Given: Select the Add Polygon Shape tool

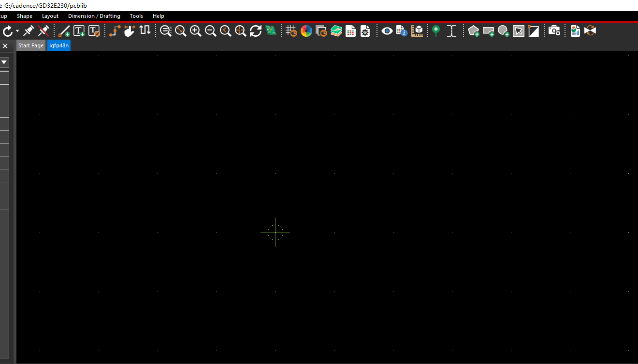Looking at the screenshot, I should pos(474,31).
